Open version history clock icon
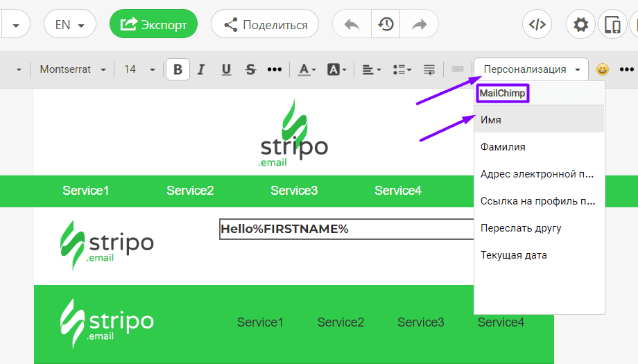This screenshot has width=638, height=364. (x=386, y=25)
